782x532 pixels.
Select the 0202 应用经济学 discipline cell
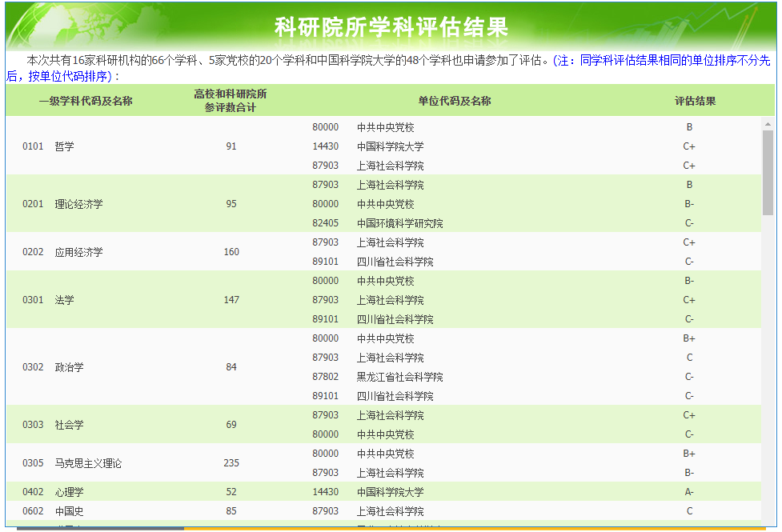pos(63,252)
